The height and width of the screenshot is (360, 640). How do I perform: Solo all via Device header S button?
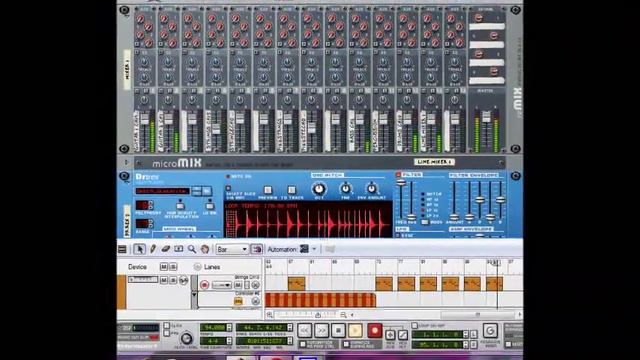click(x=173, y=267)
